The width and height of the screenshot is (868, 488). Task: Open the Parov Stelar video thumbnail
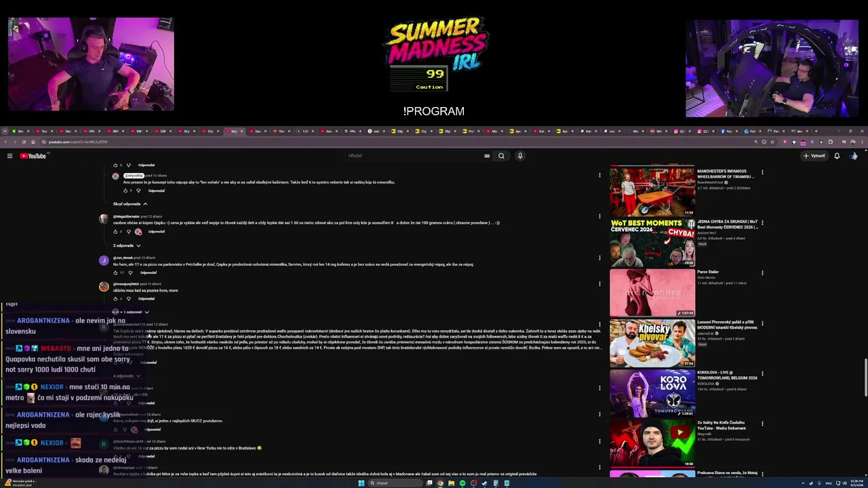coord(652,293)
